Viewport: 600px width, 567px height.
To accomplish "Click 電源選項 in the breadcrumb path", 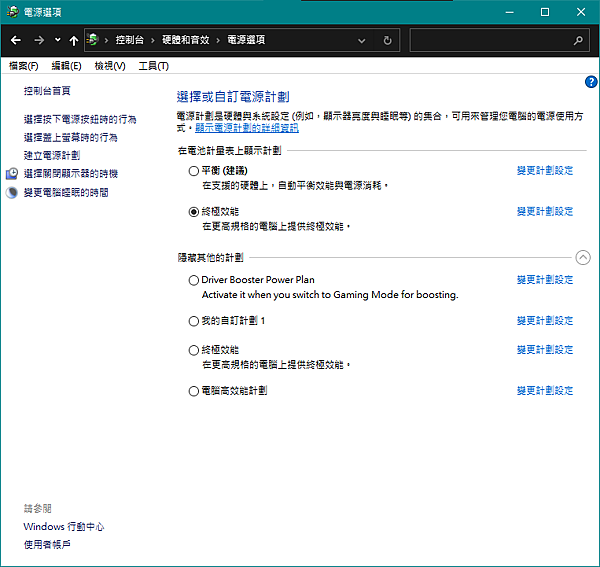I will (246, 40).
